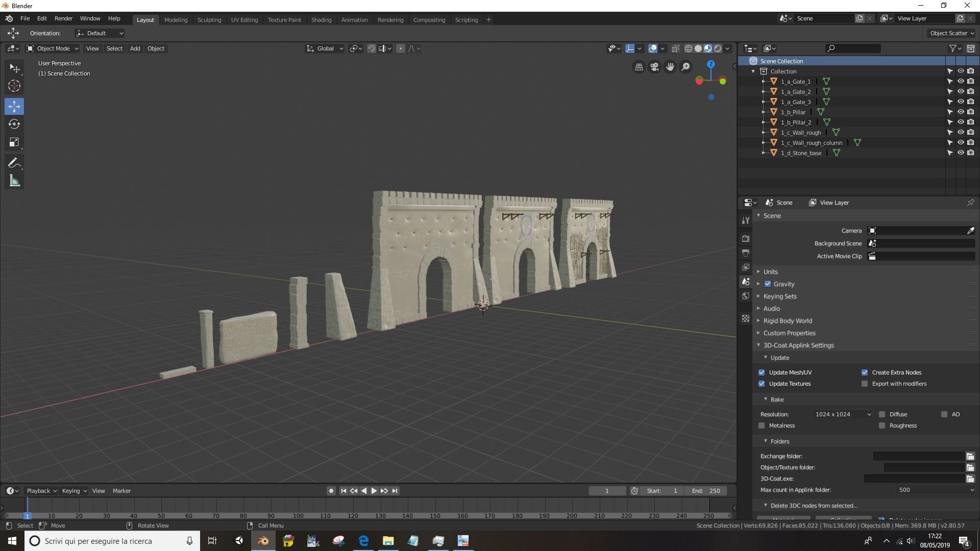Select the Annotate tool

[x=14, y=163]
